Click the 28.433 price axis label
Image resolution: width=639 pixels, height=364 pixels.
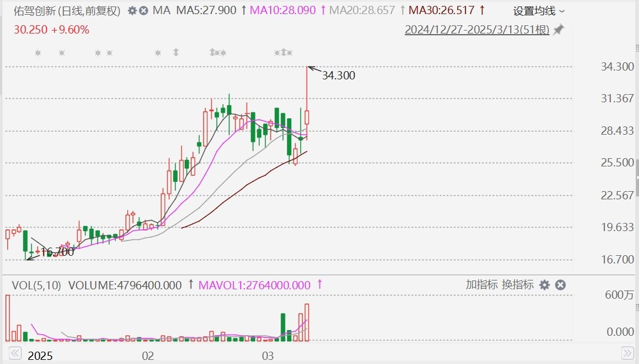(617, 131)
